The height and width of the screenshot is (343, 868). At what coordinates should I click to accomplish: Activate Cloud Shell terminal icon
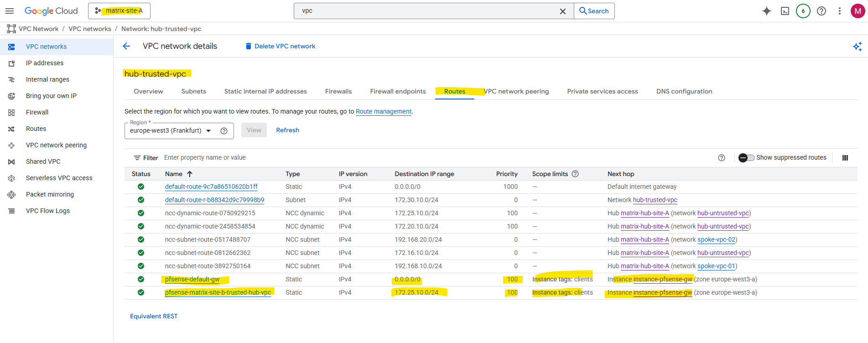785,11
